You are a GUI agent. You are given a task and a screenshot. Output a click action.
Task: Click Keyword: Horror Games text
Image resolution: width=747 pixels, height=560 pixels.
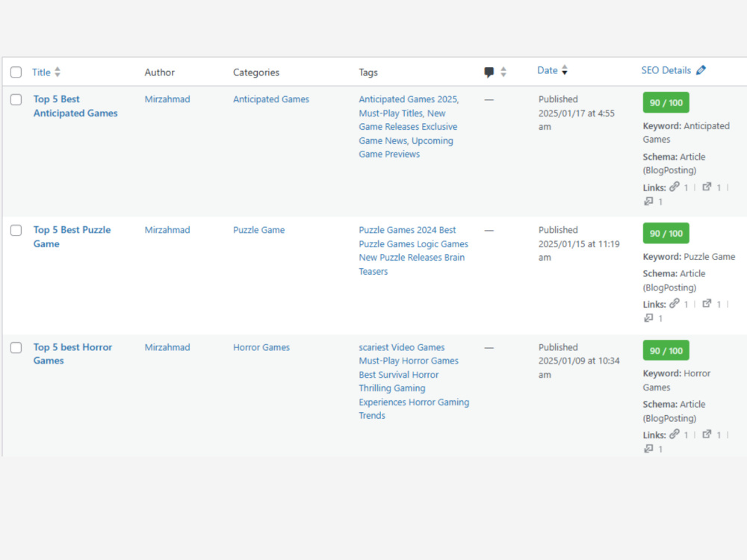(677, 380)
